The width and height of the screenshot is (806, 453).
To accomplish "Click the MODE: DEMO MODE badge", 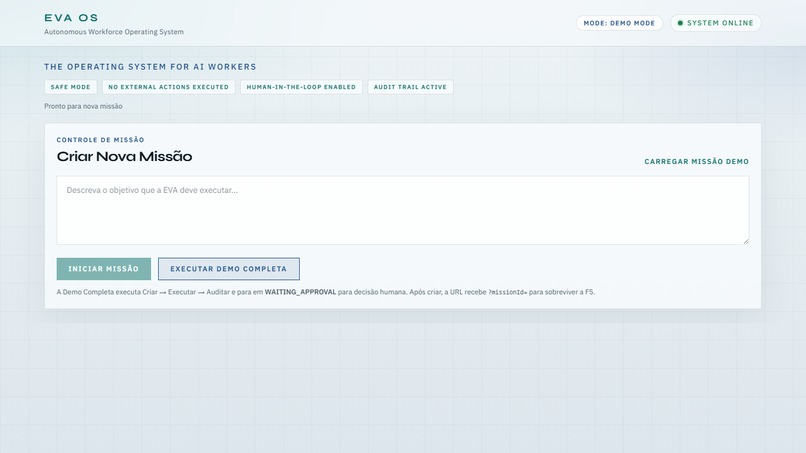I will click(x=619, y=23).
